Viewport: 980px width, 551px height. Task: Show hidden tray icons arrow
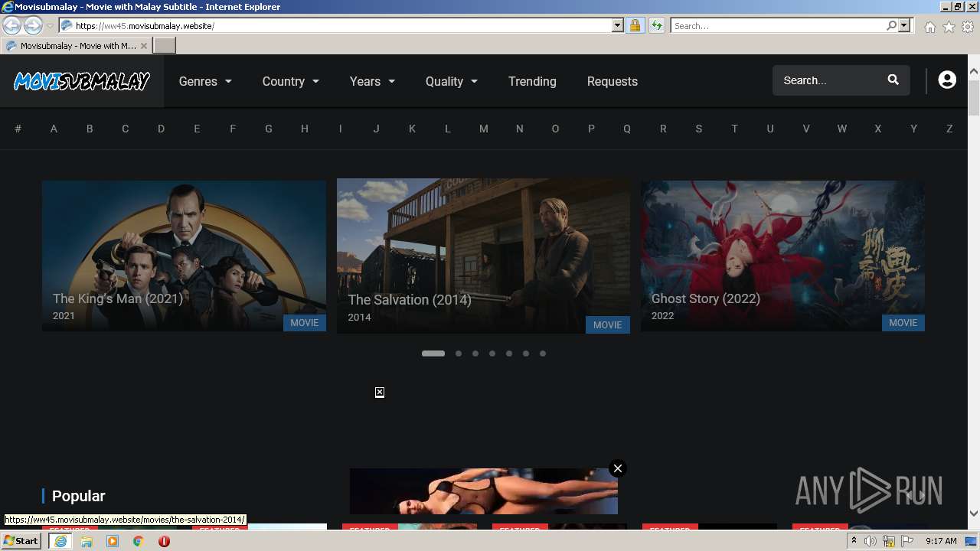(x=854, y=541)
